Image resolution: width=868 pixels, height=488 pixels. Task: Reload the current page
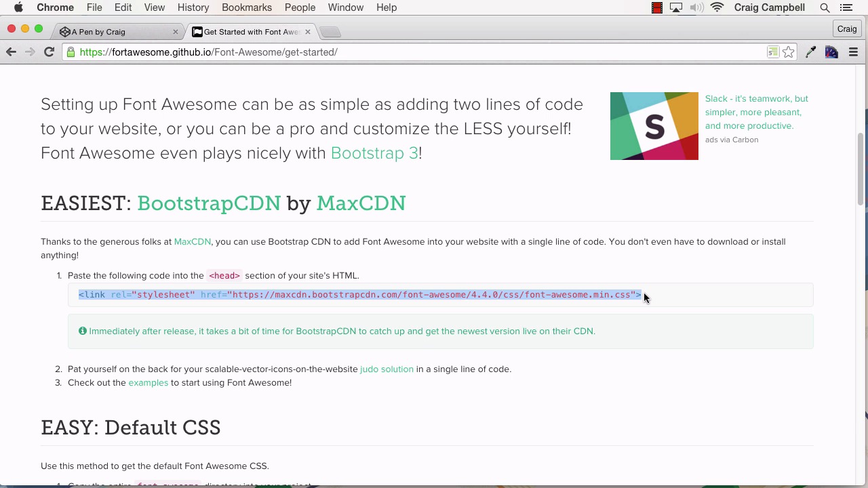tap(49, 52)
